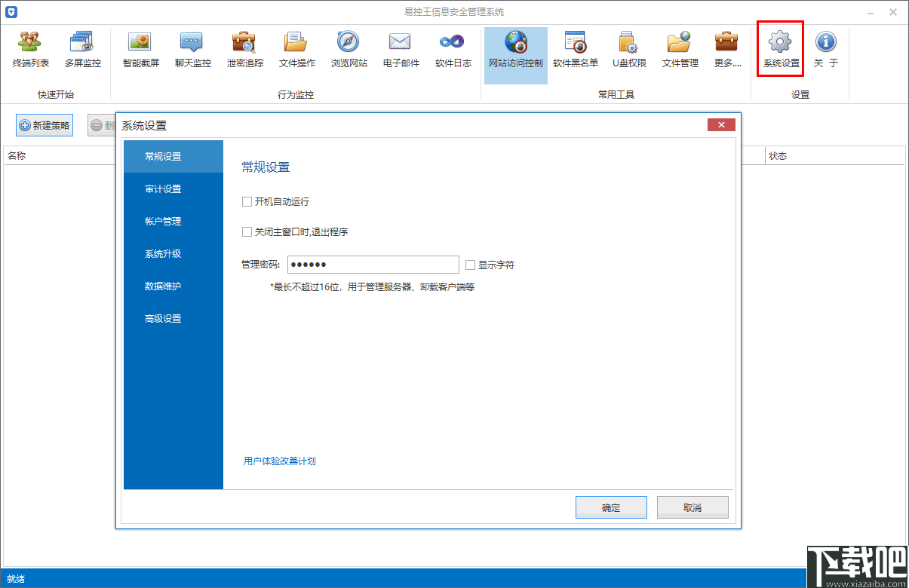Toggle 显示字符 to show password characters
Image resolution: width=909 pixels, height=588 pixels.
tap(471, 264)
